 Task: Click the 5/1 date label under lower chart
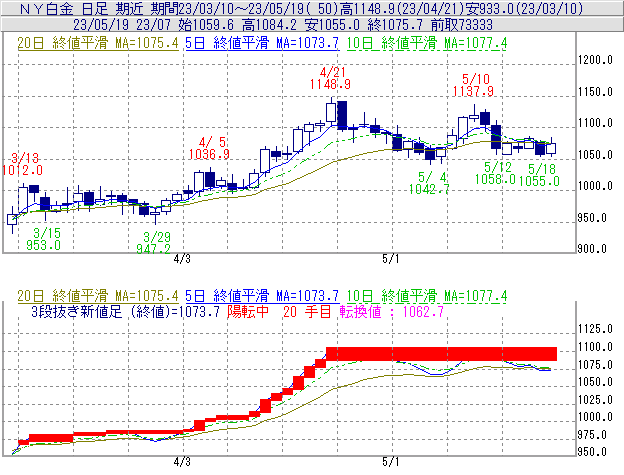click(390, 462)
